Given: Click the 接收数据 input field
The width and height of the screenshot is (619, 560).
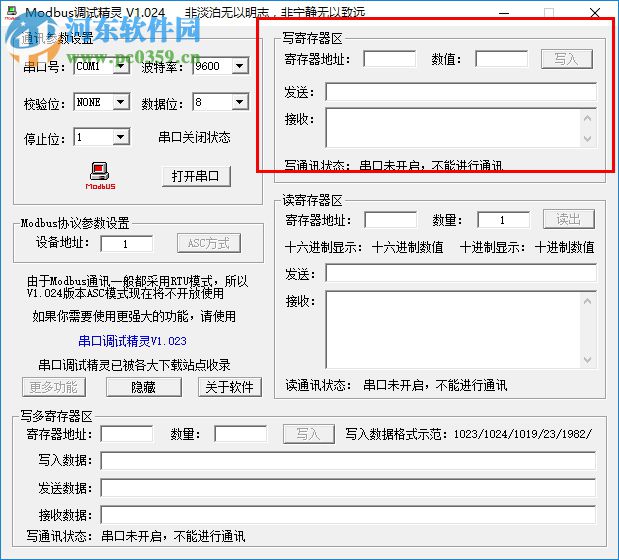Looking at the screenshot, I should pyautogui.click(x=348, y=515).
